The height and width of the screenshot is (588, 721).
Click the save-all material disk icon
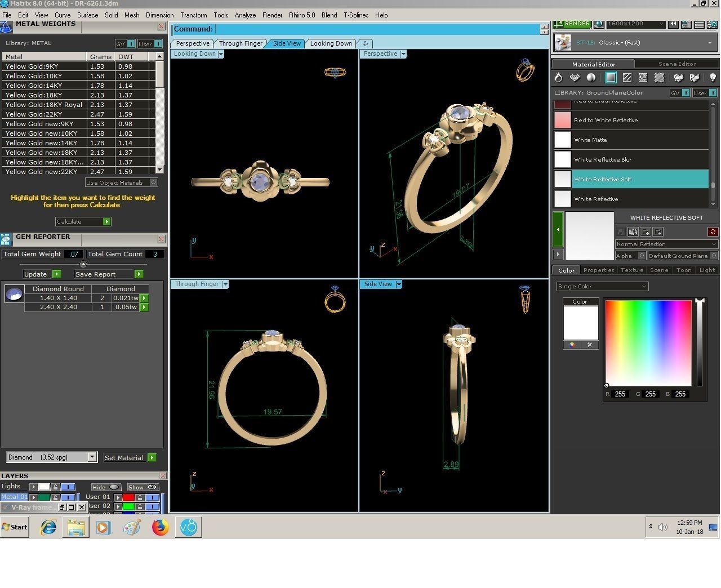633,231
